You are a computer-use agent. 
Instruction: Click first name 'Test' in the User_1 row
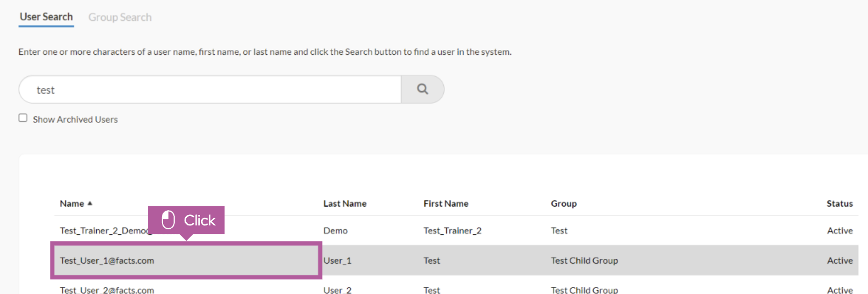click(x=431, y=261)
